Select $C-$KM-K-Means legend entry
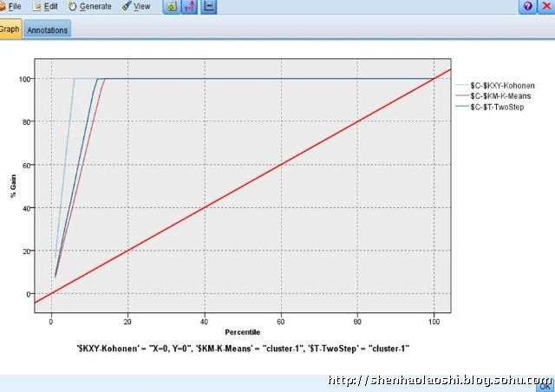This screenshot has width=555, height=392. [500, 96]
